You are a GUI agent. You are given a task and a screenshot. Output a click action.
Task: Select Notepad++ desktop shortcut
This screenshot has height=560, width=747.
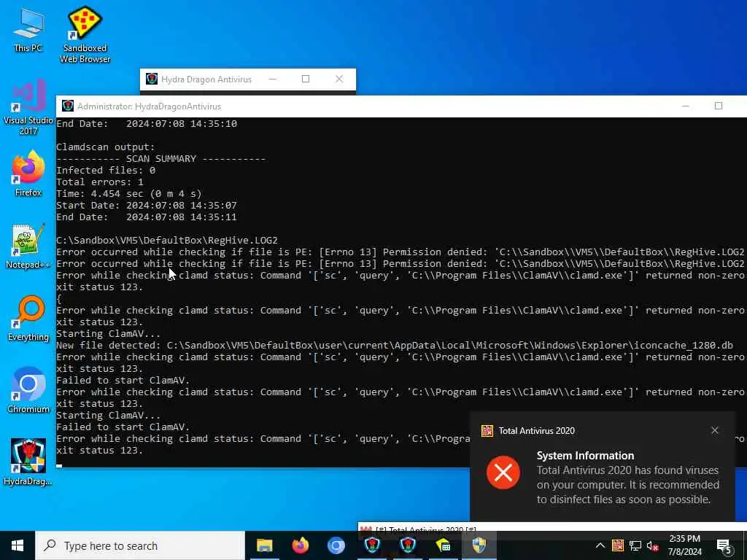coord(28,246)
